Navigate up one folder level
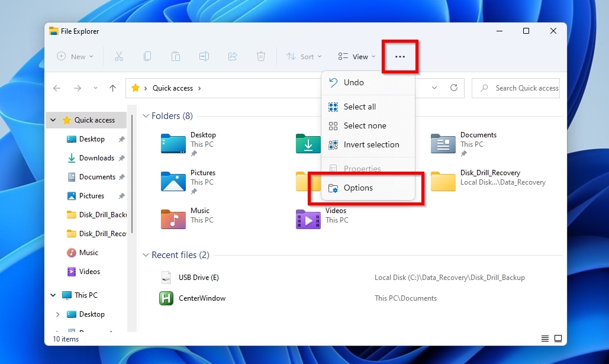 point(112,88)
